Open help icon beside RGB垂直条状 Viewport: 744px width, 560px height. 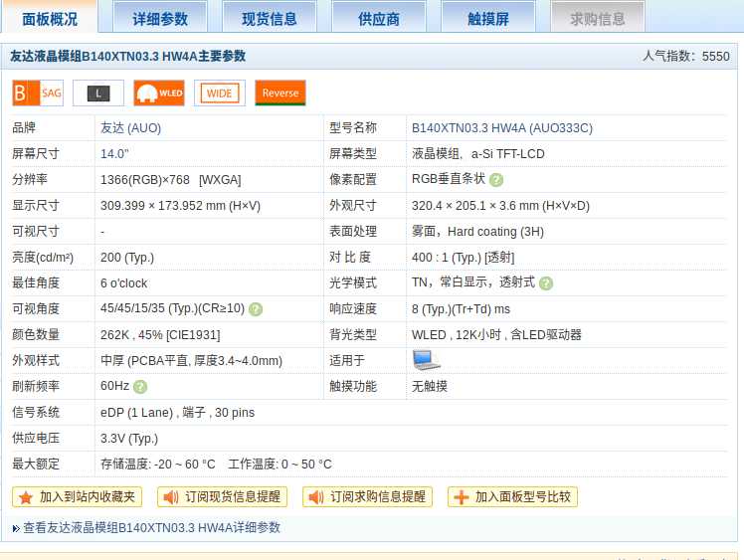coord(496,180)
